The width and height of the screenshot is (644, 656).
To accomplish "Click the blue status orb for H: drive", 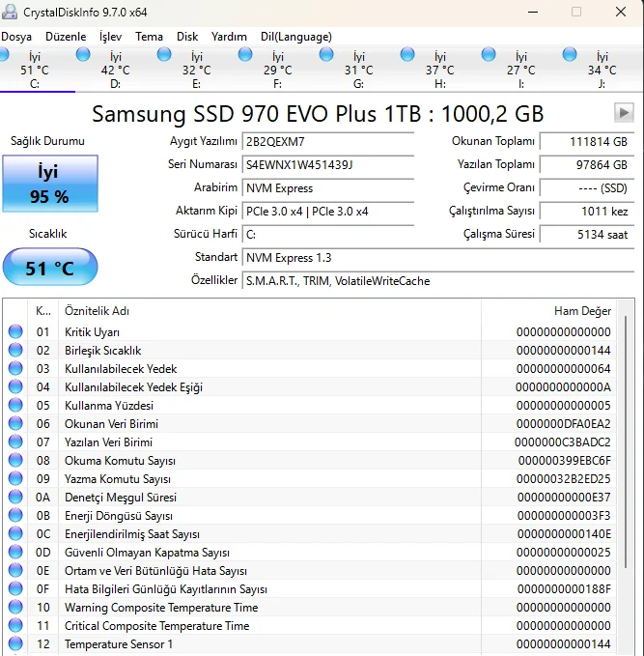I will click(x=407, y=54).
